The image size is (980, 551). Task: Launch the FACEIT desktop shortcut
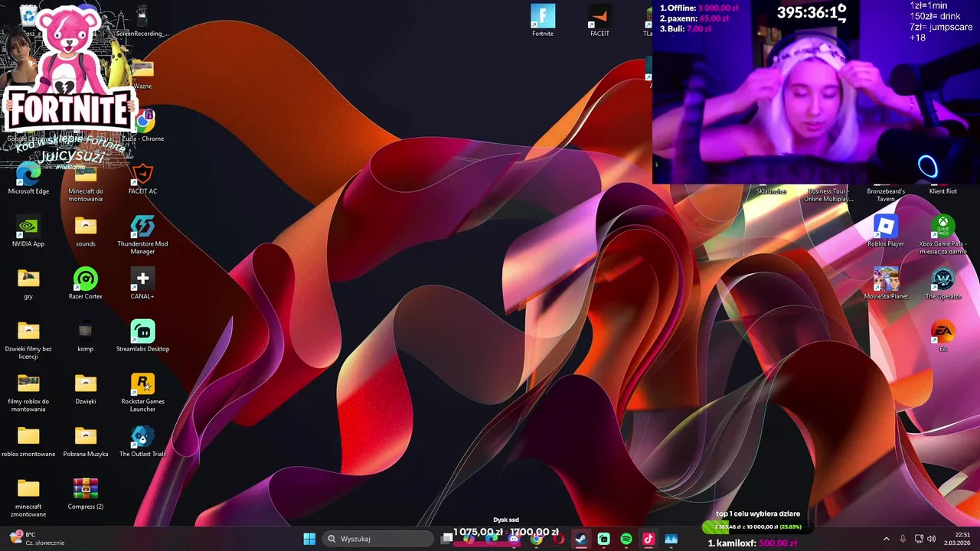coord(599,21)
